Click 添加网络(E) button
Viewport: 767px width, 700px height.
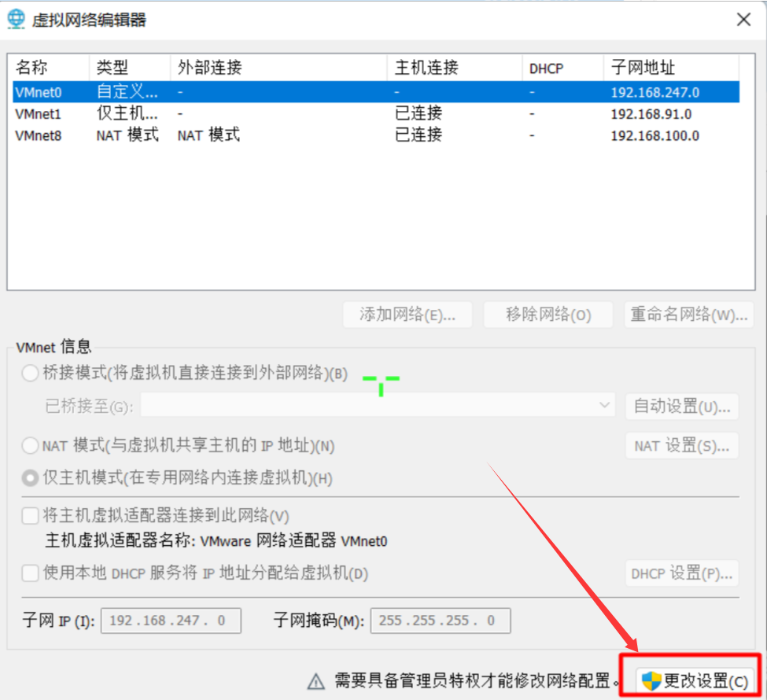click(x=407, y=315)
